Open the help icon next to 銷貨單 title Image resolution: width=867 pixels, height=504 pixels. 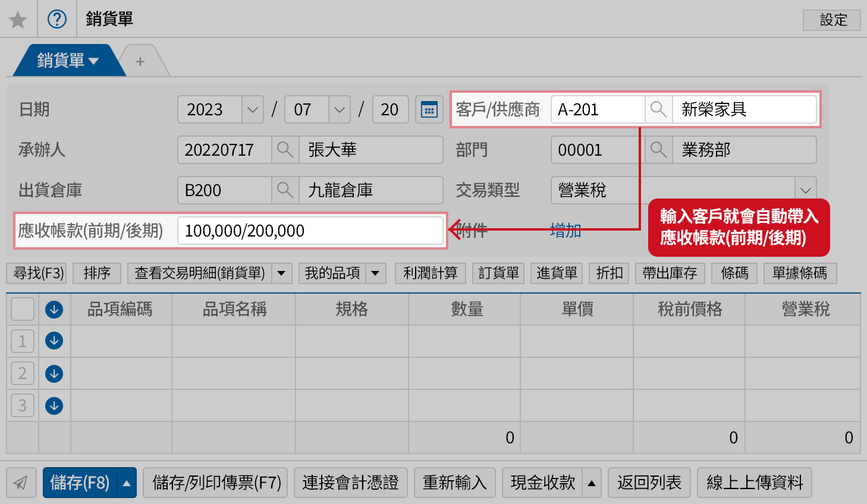click(x=57, y=19)
